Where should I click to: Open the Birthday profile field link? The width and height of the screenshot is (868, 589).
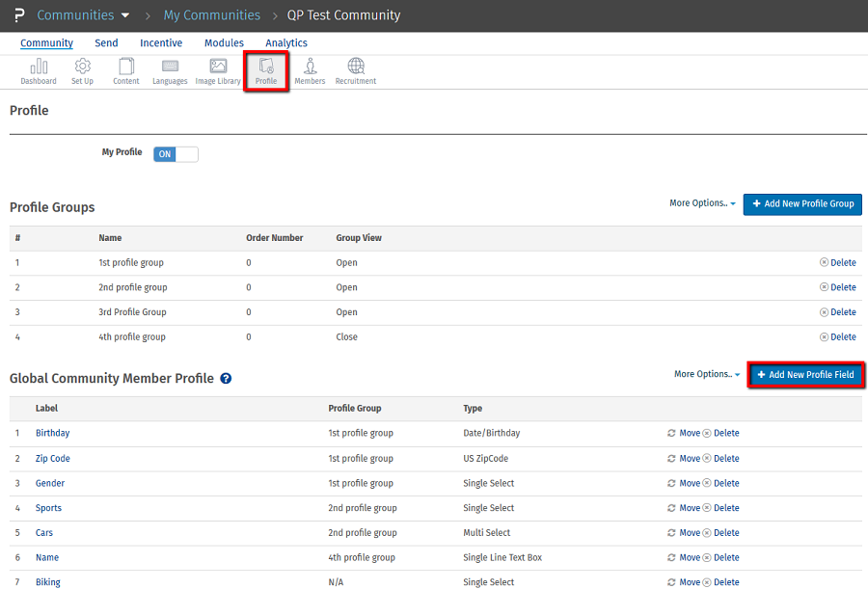[53, 434]
